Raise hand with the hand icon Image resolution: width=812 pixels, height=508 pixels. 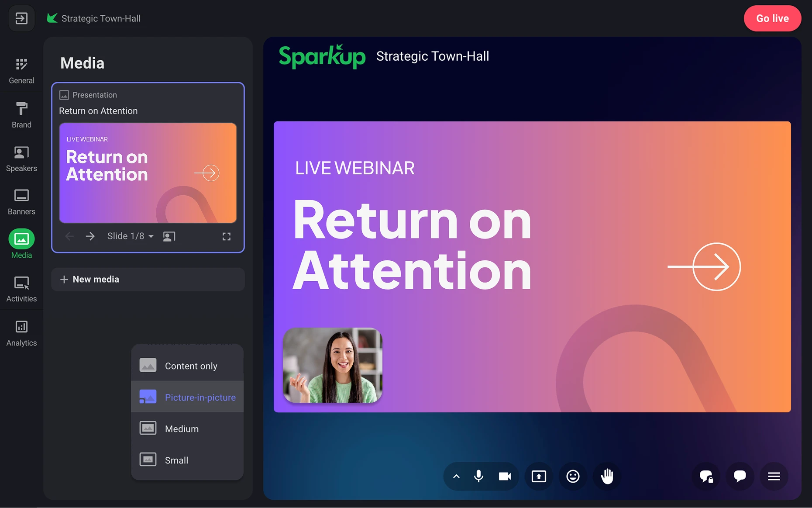click(607, 476)
